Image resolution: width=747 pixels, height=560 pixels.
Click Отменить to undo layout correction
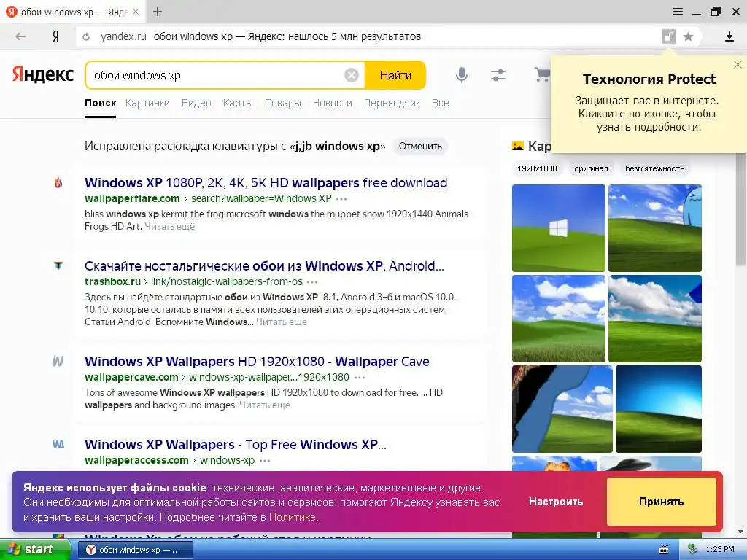tap(420, 146)
